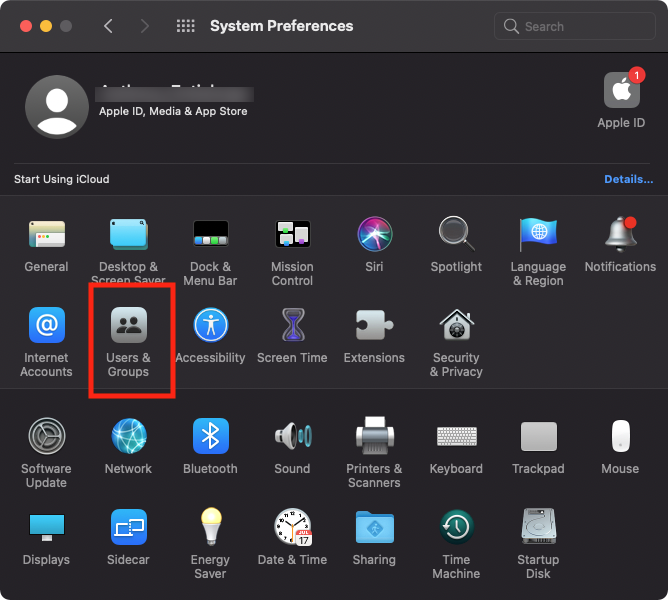Open Users & Groups pane
668x600 pixels.
(x=129, y=325)
